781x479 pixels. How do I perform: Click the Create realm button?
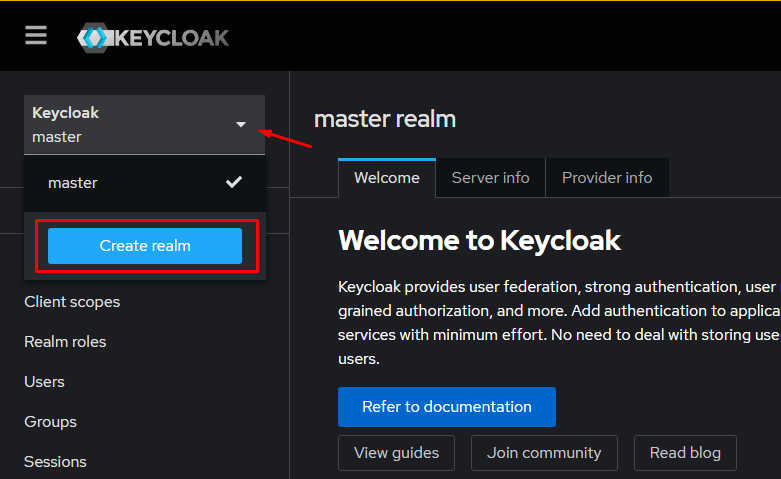[x=145, y=246]
